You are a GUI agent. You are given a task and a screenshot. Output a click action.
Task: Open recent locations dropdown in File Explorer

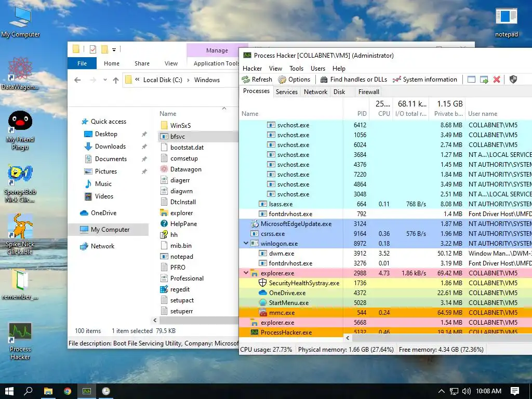pyautogui.click(x=105, y=80)
